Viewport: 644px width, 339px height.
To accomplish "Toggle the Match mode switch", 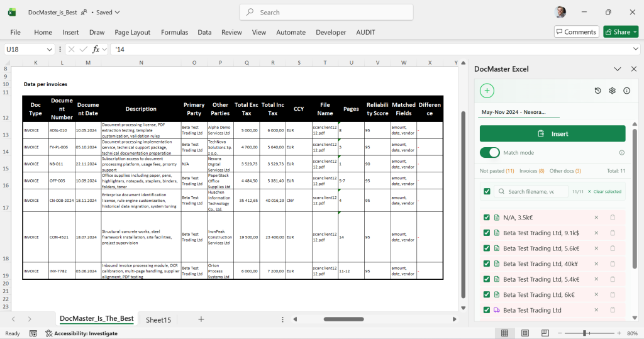I will click(x=489, y=152).
